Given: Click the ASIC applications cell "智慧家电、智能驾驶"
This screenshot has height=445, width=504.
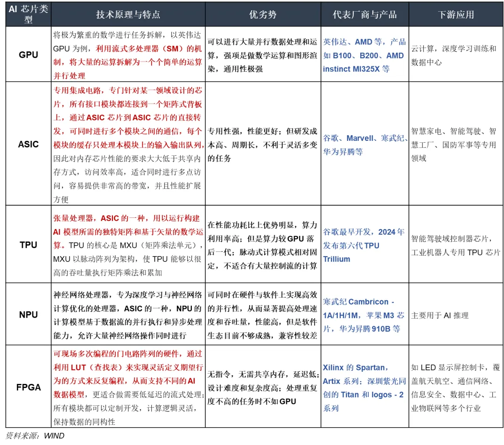Looking at the screenshot, I should [456, 144].
